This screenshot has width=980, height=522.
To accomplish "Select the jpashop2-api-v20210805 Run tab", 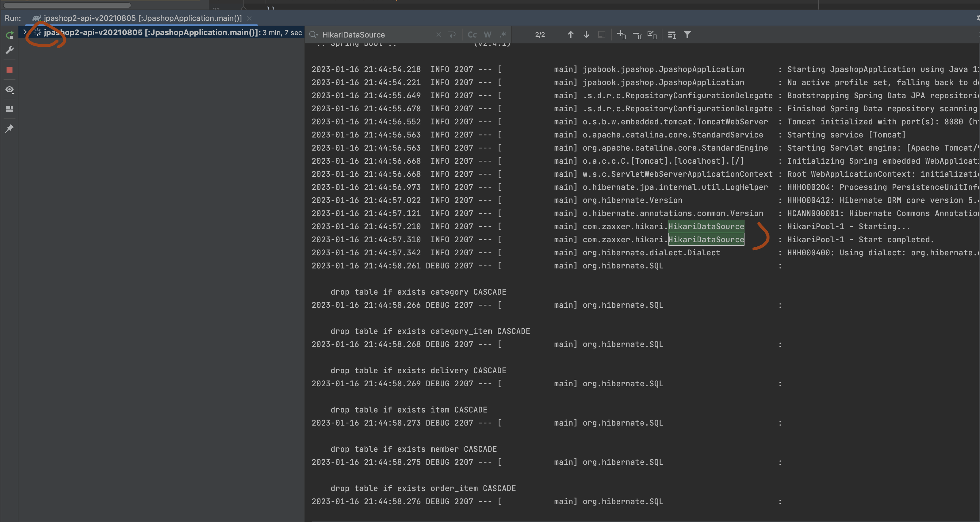I will [142, 18].
